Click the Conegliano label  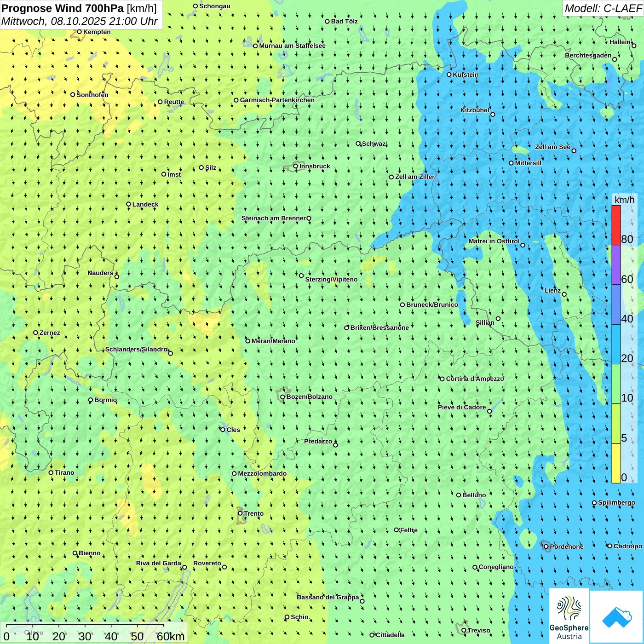[496, 567]
